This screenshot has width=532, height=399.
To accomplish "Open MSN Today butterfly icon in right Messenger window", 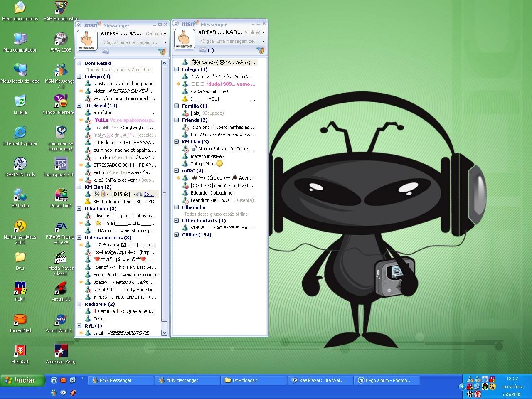I will coord(261,50).
